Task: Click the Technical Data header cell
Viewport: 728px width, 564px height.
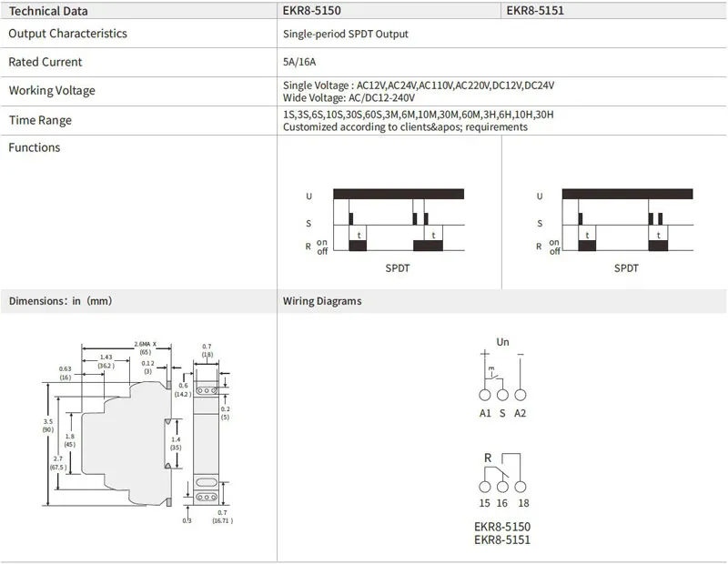Action: 49,12
